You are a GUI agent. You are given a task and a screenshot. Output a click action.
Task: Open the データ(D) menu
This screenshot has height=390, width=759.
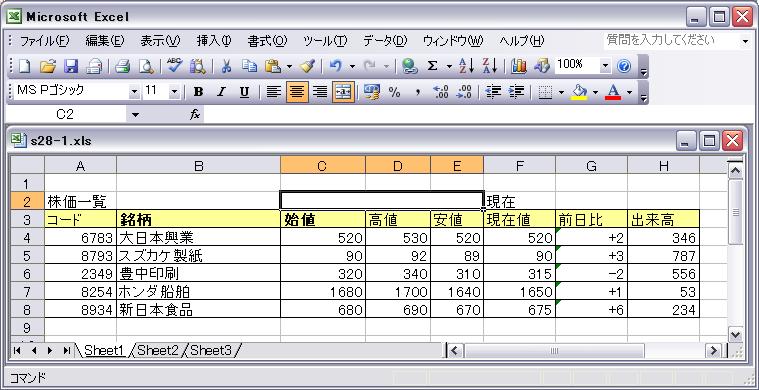pyautogui.click(x=385, y=41)
